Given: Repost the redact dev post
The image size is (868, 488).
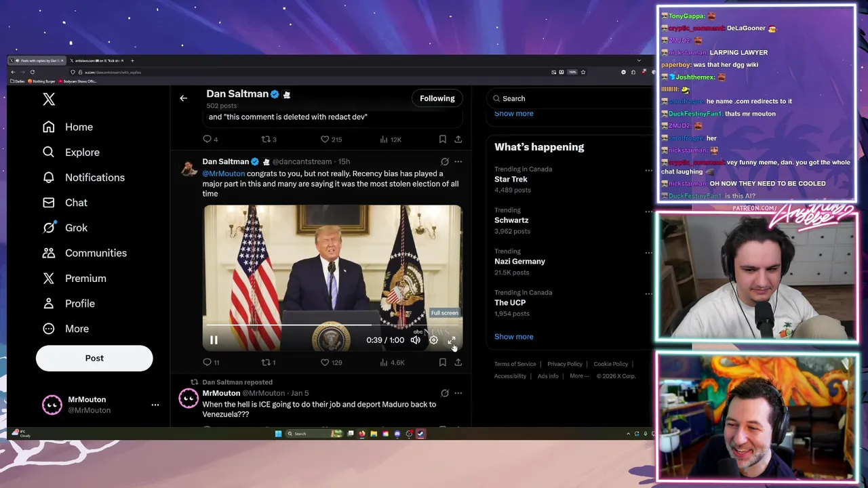Looking at the screenshot, I should [x=269, y=139].
